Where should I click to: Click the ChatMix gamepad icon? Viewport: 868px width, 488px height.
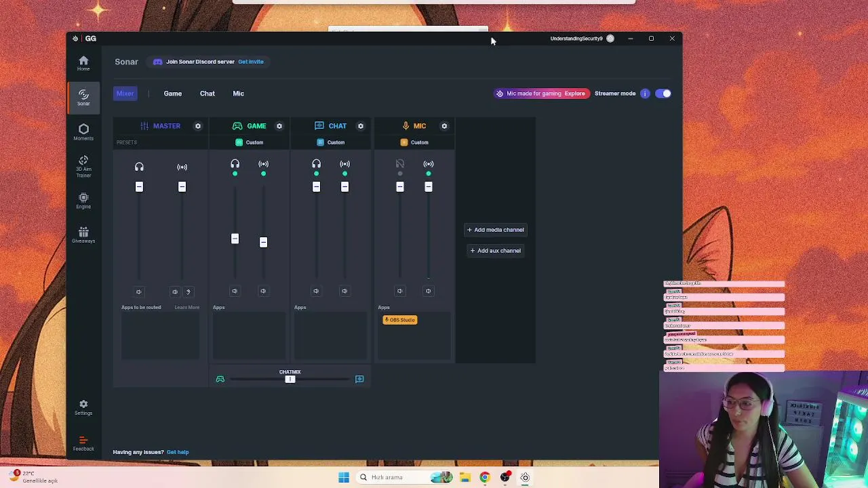(220, 379)
